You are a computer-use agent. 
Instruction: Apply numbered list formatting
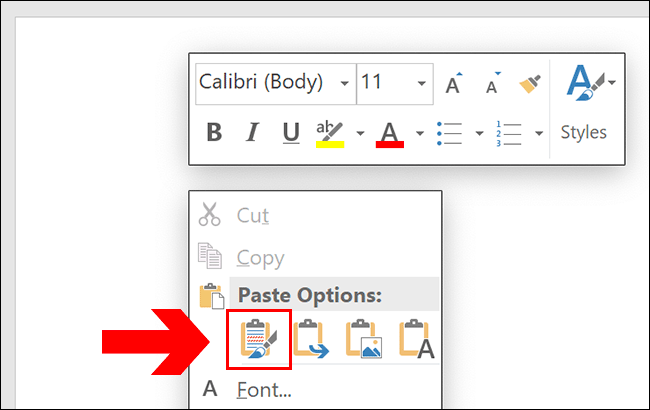pyautogui.click(x=510, y=133)
